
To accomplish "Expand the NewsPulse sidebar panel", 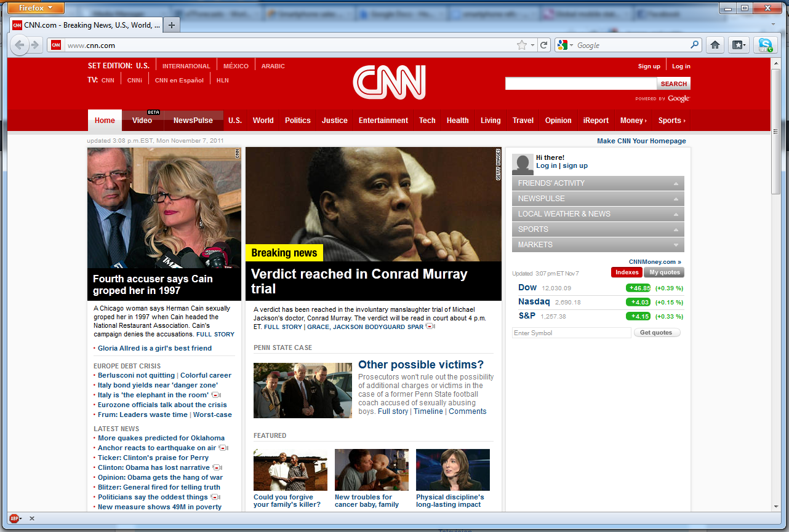I will [598, 199].
